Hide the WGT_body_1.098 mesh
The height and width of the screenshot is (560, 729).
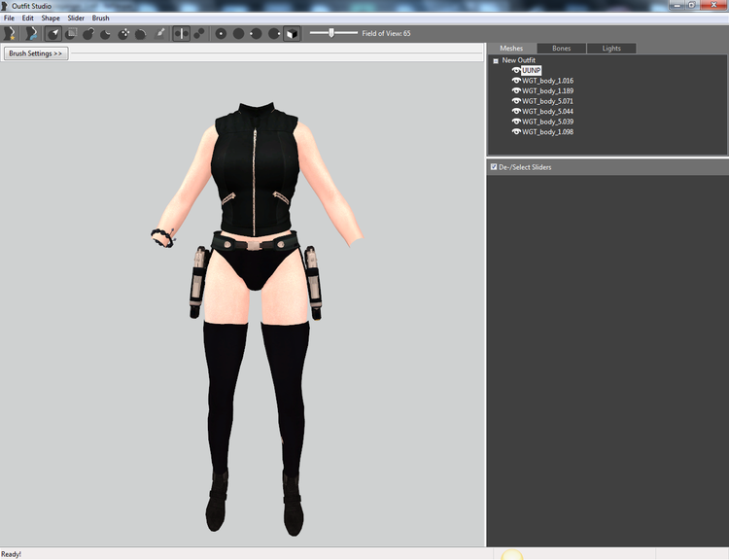[516, 131]
